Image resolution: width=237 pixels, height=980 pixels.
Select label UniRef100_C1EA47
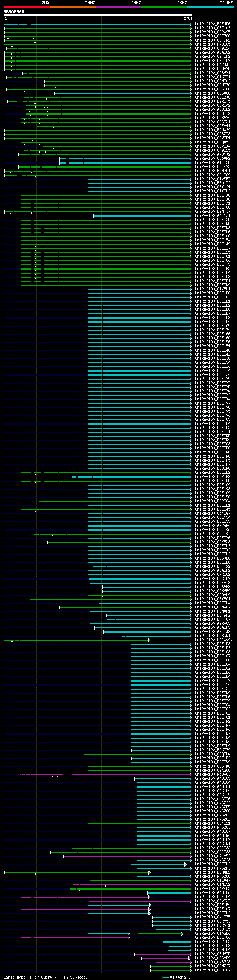click(213, 881)
